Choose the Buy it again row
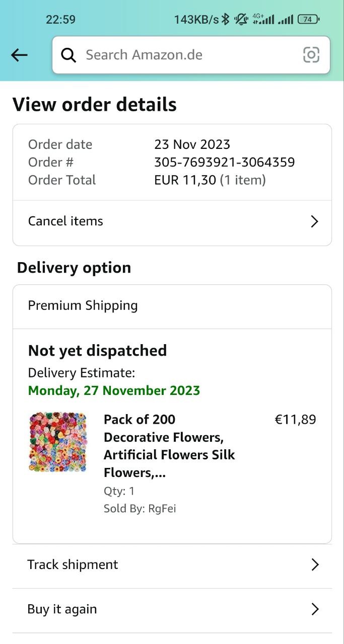The width and height of the screenshot is (344, 644). pyautogui.click(x=62, y=609)
